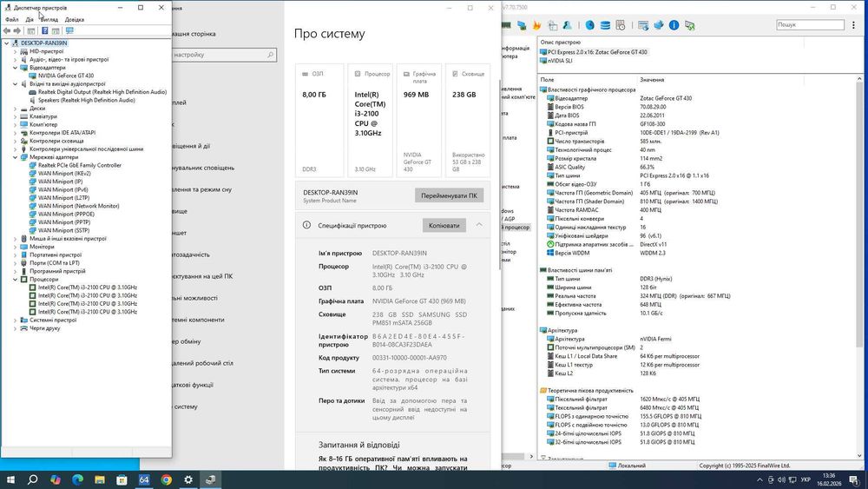Expand the HID-пристрої node
The image size is (868, 489).
click(x=15, y=51)
